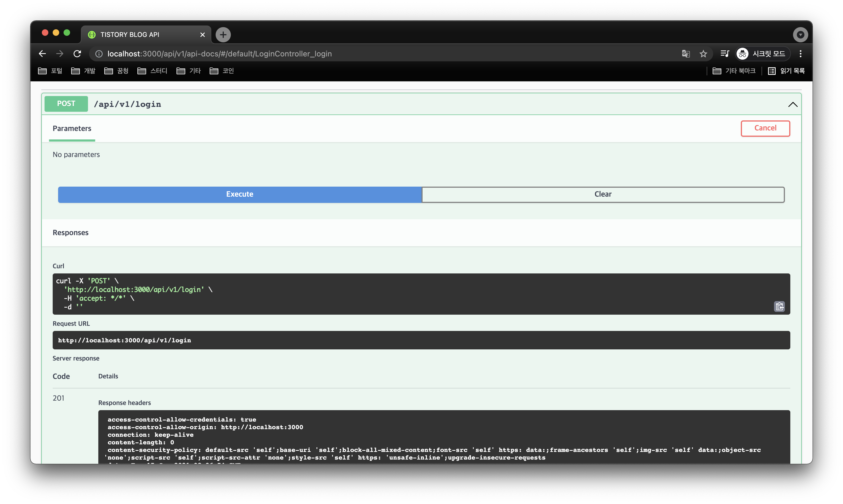Click the red Cancel button
This screenshot has height=504, width=843.
pyautogui.click(x=765, y=128)
